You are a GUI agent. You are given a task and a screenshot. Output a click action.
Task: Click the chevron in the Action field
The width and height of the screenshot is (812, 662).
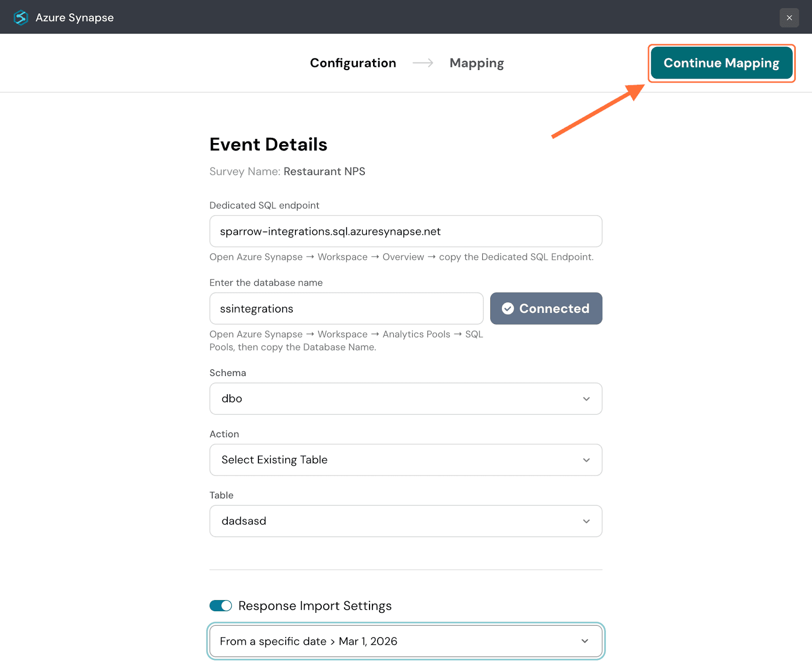pos(586,460)
